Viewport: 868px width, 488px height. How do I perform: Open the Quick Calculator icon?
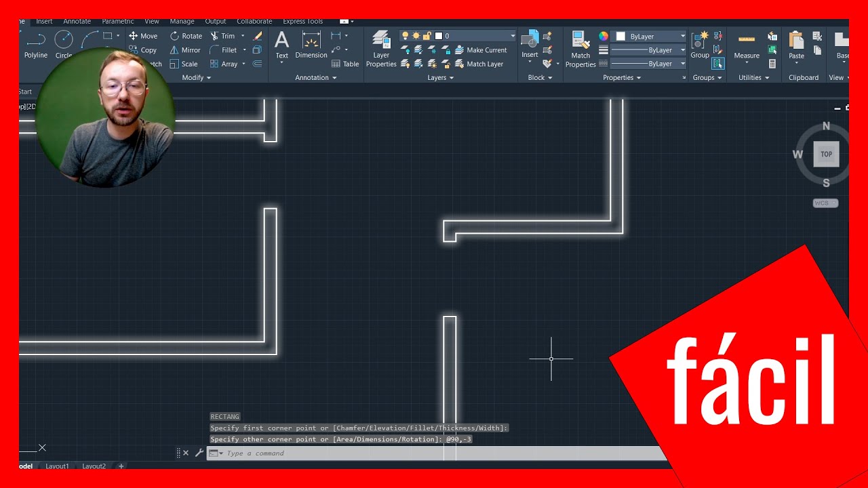click(772, 64)
